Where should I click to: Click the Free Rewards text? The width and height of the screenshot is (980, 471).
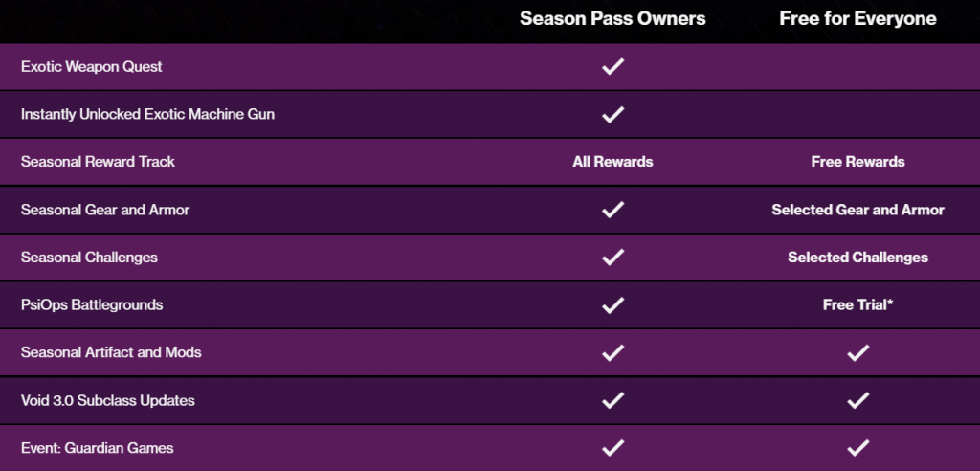click(857, 162)
